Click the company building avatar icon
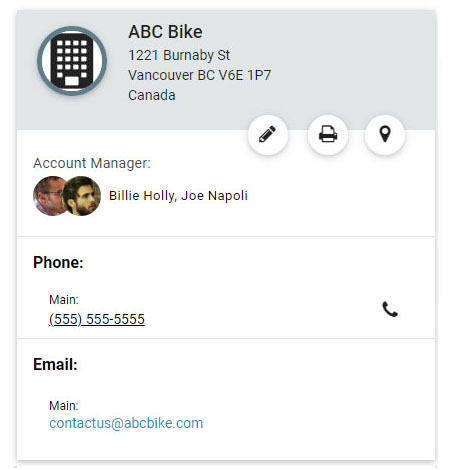This screenshot has height=470, width=450. click(x=72, y=61)
